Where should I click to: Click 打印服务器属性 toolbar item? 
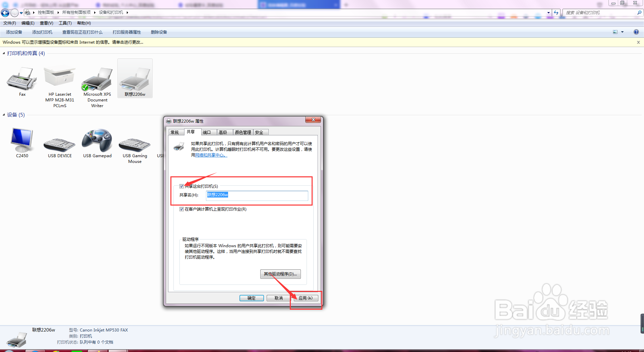click(x=127, y=32)
